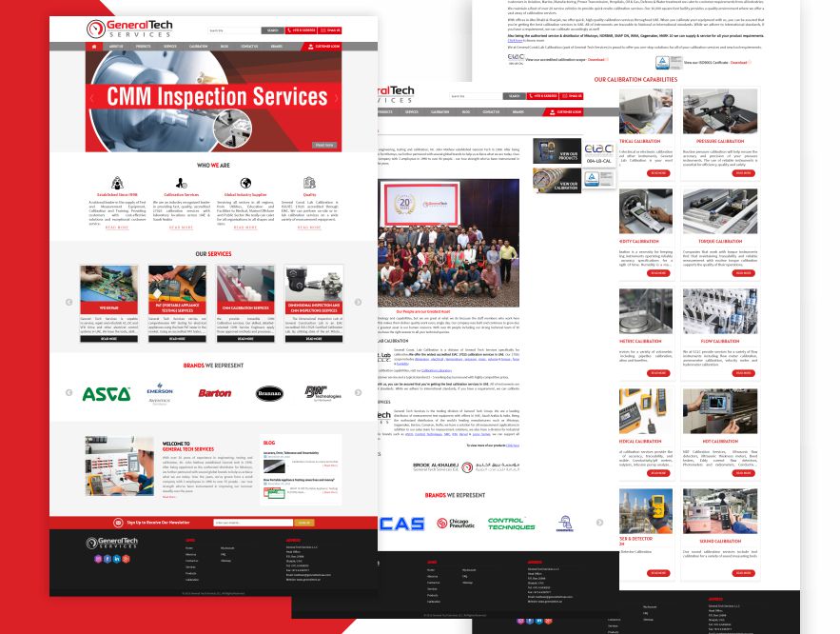
Task: Open Pressure Calibration card image
Action: (x=720, y=111)
